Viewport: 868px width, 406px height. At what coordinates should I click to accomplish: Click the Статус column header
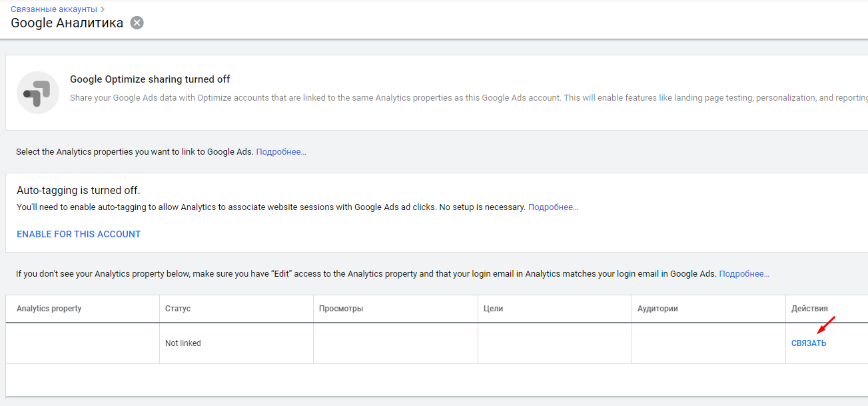(178, 309)
